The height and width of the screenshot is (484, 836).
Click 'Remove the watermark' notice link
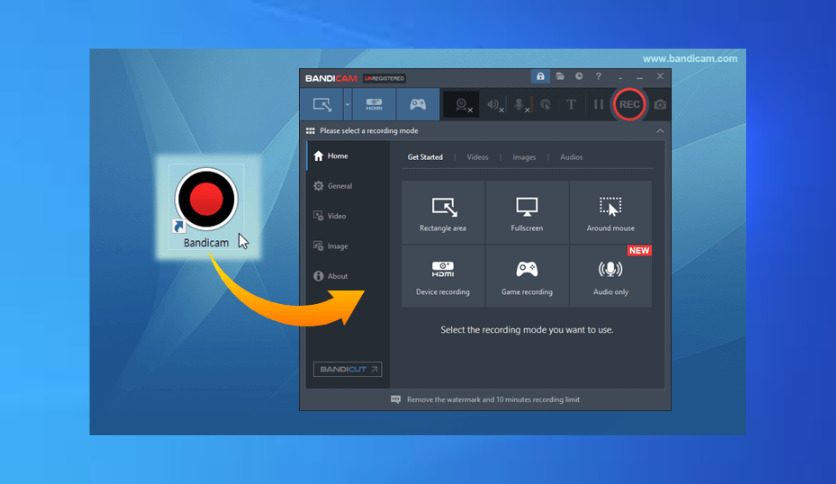click(x=493, y=400)
